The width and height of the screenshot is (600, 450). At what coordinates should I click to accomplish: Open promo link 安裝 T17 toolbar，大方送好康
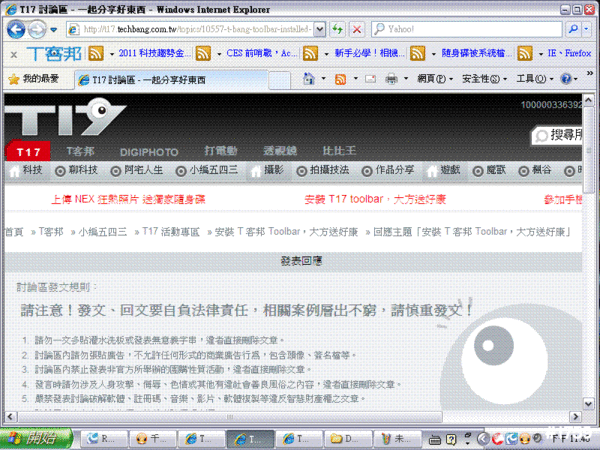(x=375, y=199)
